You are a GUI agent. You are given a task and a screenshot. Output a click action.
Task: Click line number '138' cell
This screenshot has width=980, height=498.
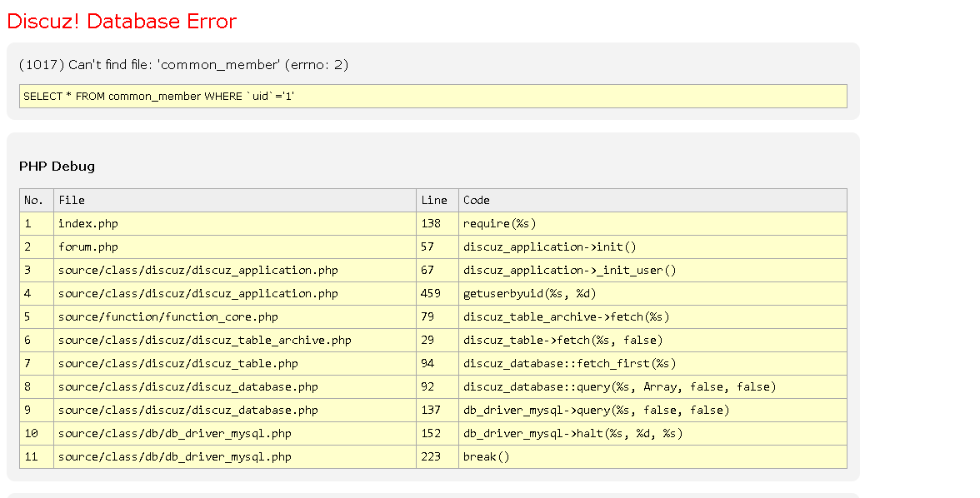click(x=437, y=224)
